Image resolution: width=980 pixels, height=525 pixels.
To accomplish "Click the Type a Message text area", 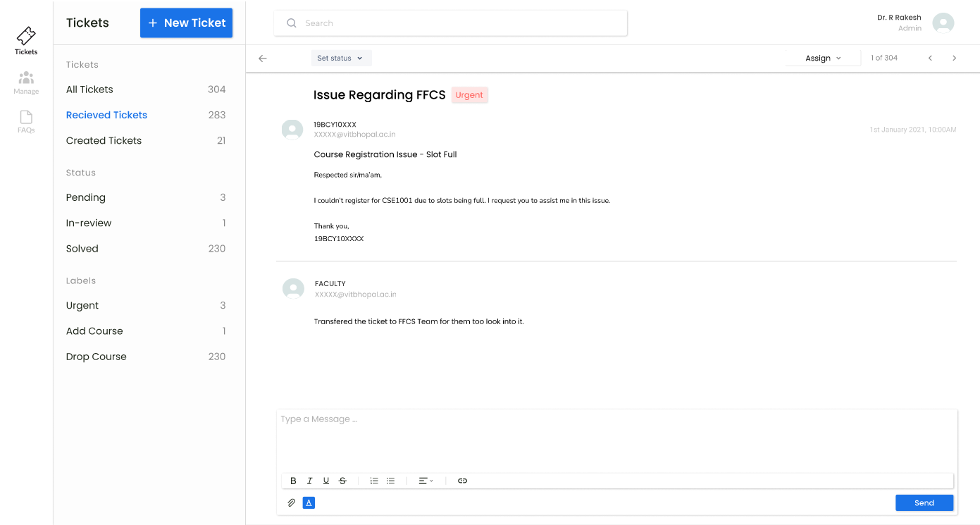I will click(x=616, y=440).
